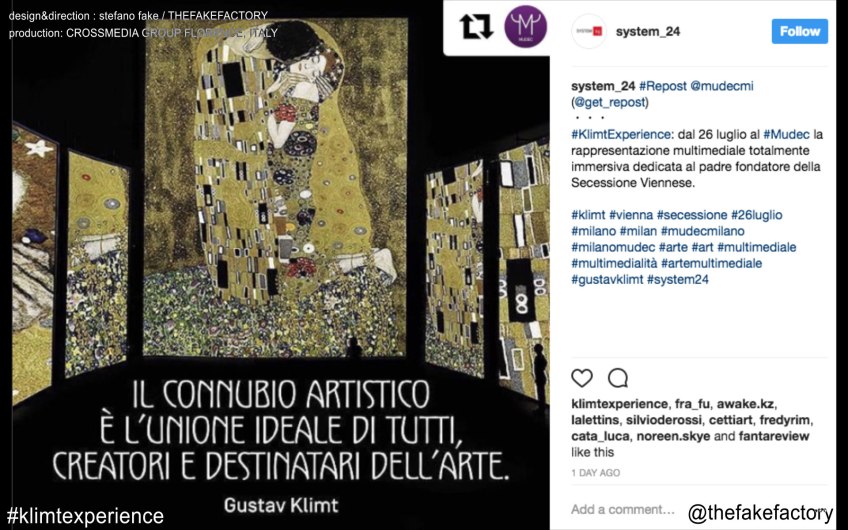Follow the system_24 account
The image size is (848, 530).
click(x=799, y=31)
